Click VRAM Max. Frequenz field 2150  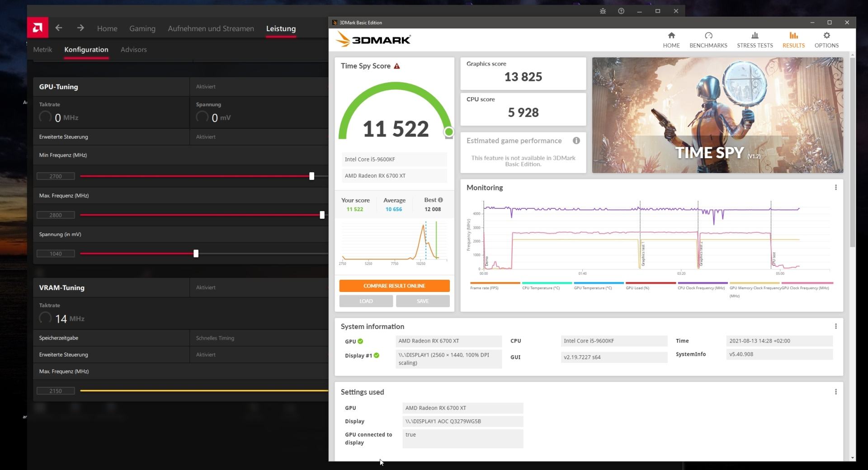pyautogui.click(x=56, y=391)
